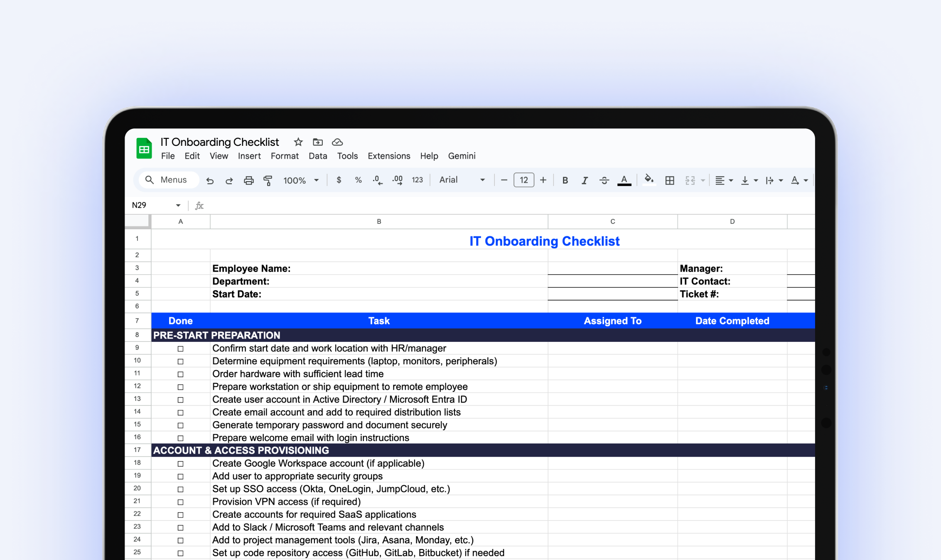Viewport: 941px width, 560px height.
Task: Check the Done box for 'Order hardware with sufficient lead time'
Action: 180,374
